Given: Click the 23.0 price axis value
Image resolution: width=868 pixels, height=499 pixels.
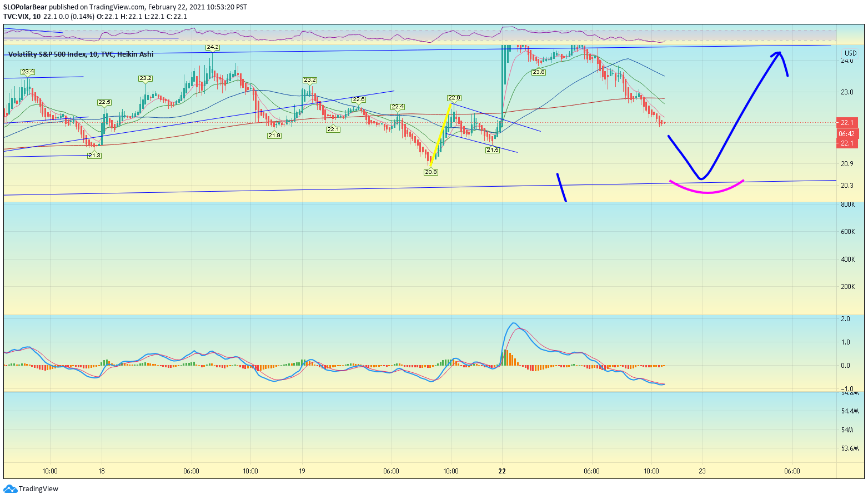Looking at the screenshot, I should coord(847,92).
